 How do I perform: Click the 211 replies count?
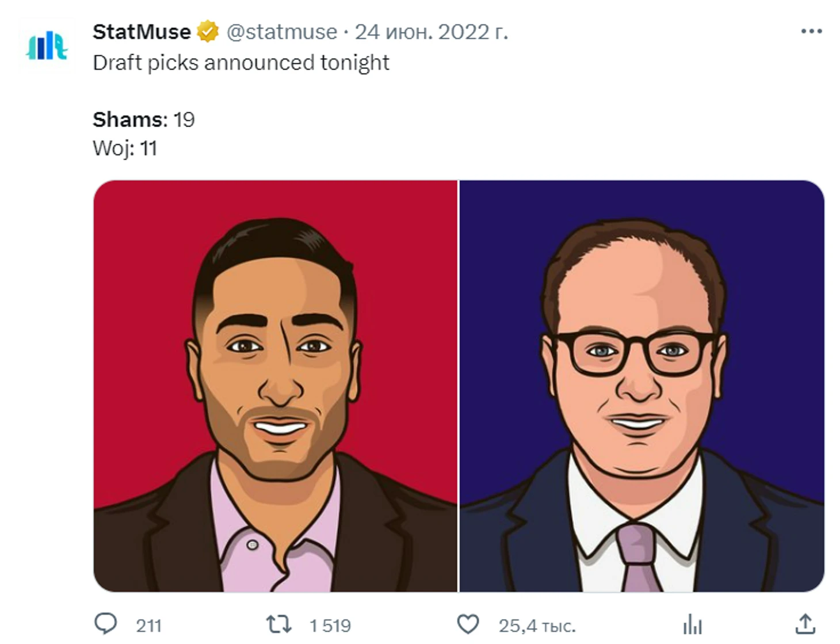[148, 626]
